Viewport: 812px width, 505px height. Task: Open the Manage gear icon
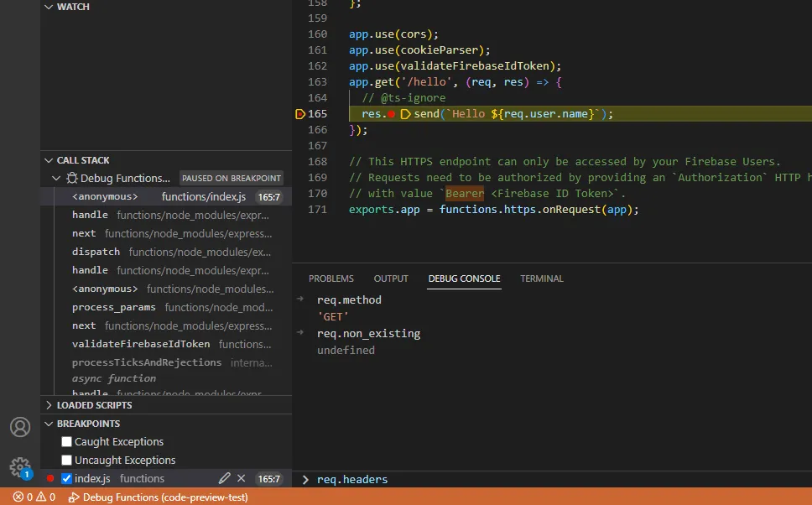click(x=20, y=467)
